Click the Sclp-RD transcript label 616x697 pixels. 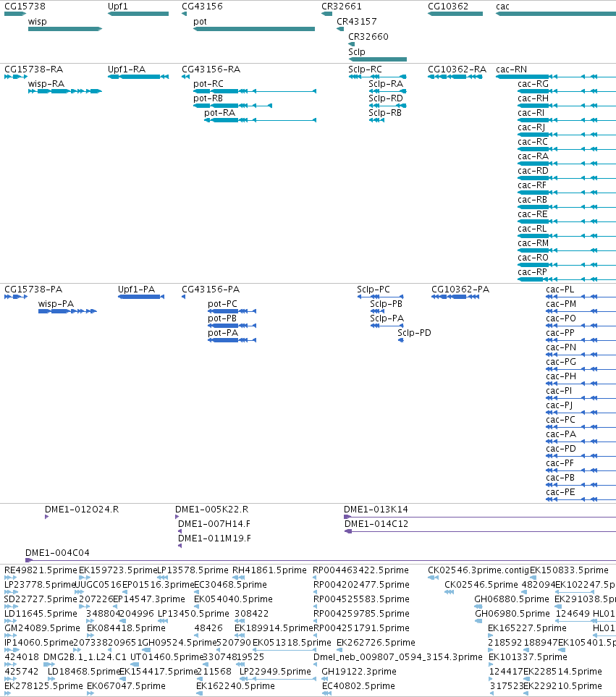[x=386, y=98]
